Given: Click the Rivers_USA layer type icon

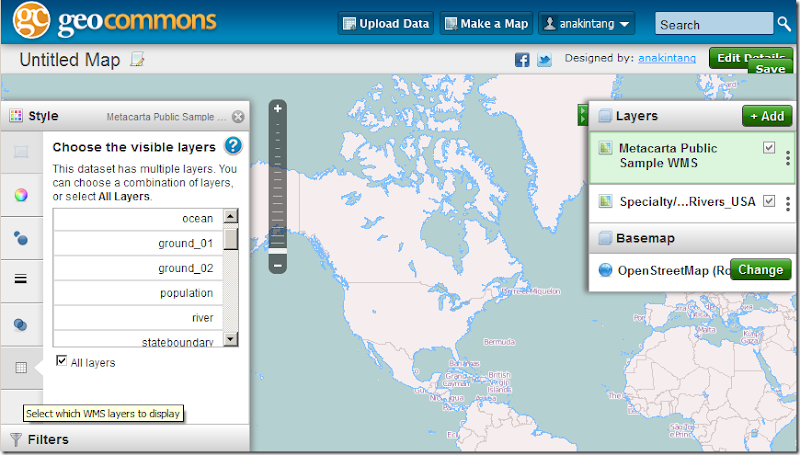Looking at the screenshot, I should [605, 201].
